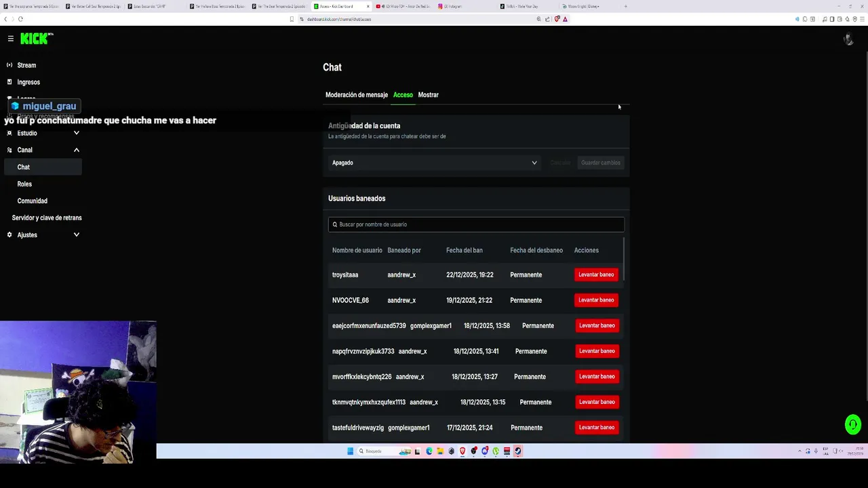
Task: Reload the page with refresh icon
Action: point(21,19)
